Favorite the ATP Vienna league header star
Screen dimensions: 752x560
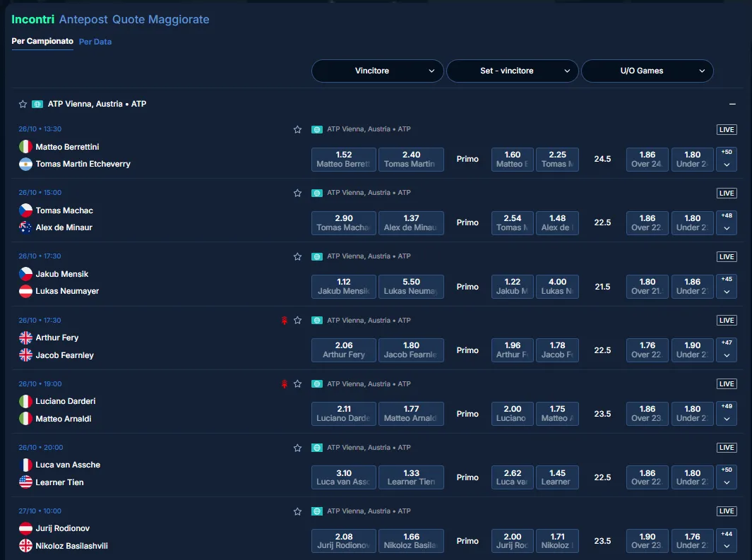[x=23, y=104]
